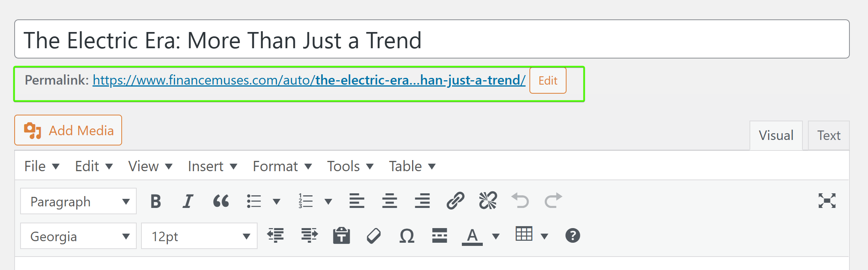Apply italic formatting
Viewport: 868px width, 270px height.
[188, 201]
